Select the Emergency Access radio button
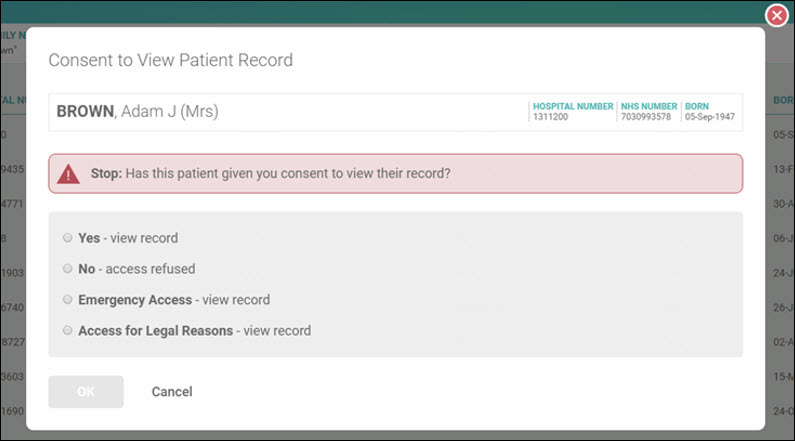795x441 pixels. [67, 300]
